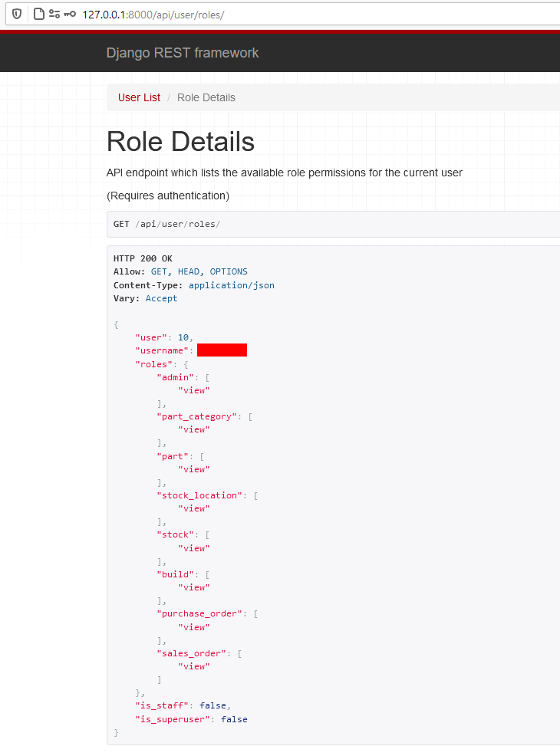Click the HEAD link in Allow header

[x=188, y=271]
